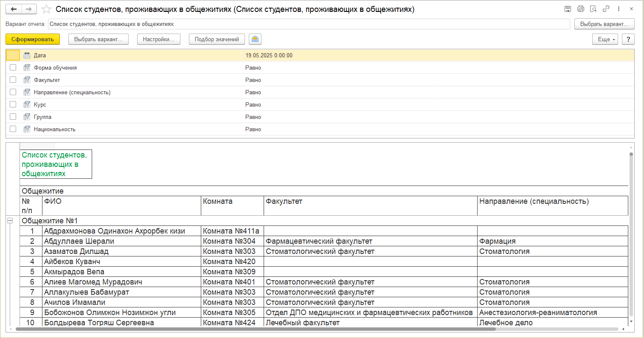The image size is (644, 338).
Task: Click the Вариант отчета input field
Action: (309, 24)
